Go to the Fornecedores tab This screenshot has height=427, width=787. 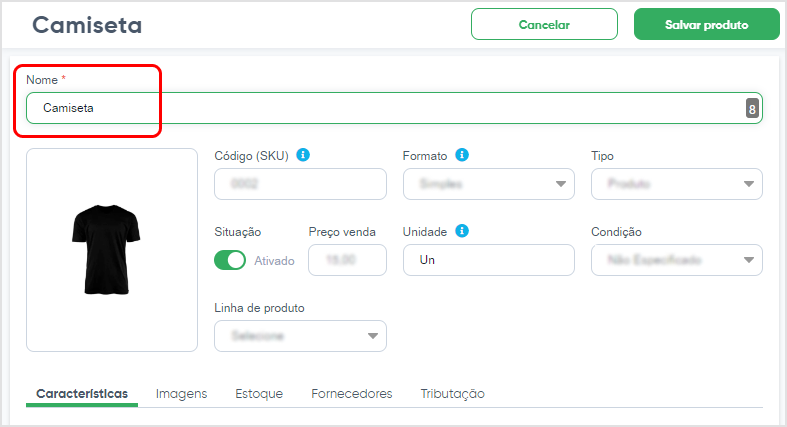point(351,394)
